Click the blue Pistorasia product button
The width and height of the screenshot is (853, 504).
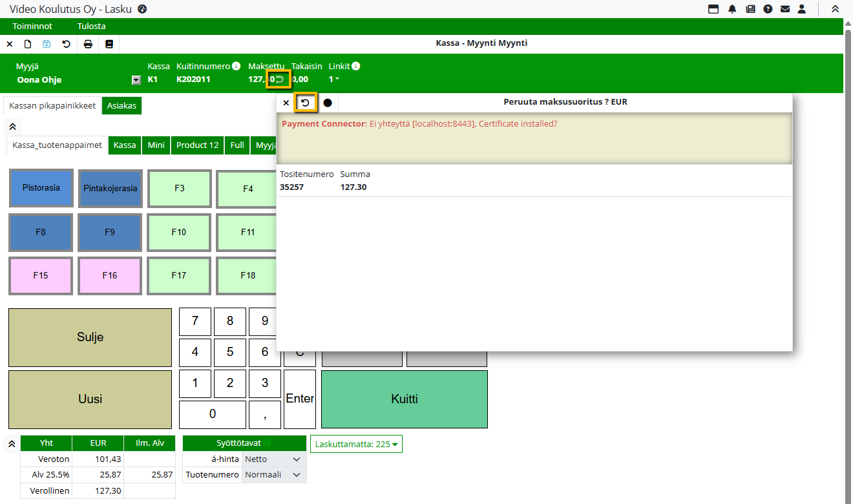tap(41, 188)
